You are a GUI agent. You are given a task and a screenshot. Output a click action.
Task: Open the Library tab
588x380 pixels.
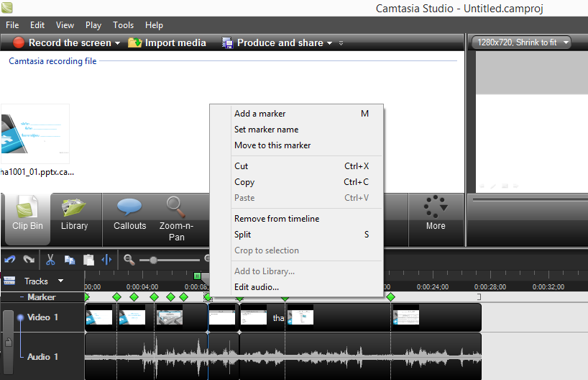coord(74,214)
